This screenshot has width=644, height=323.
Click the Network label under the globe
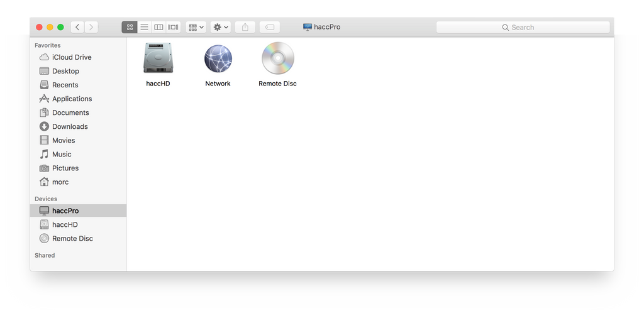[x=218, y=84]
